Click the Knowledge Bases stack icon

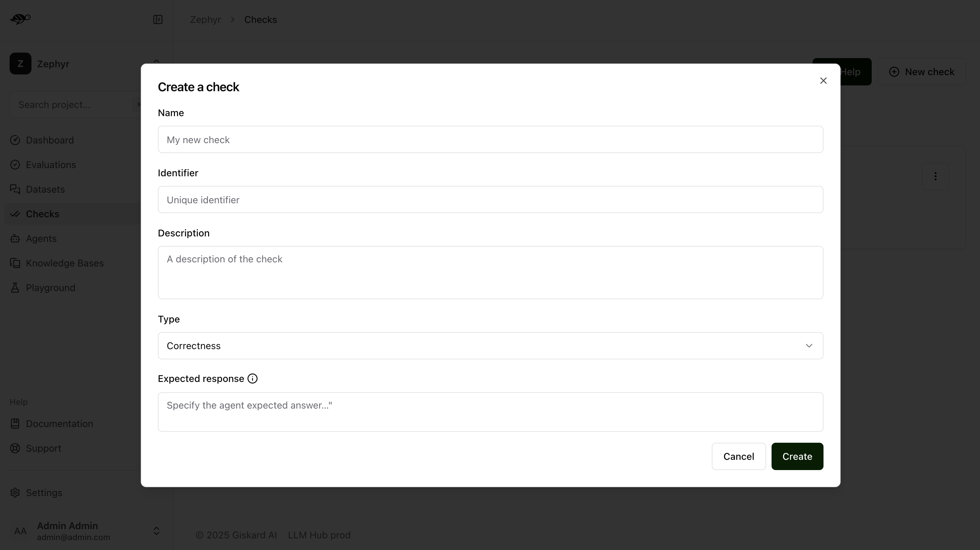15,263
